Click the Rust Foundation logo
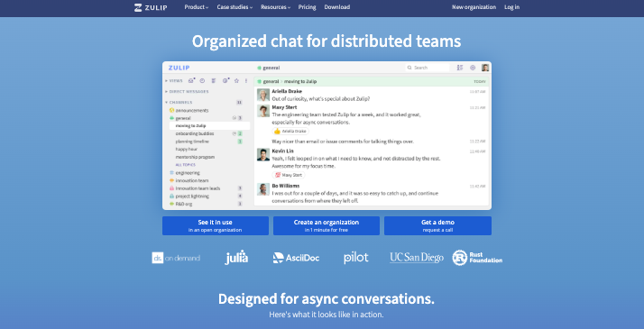This screenshot has width=644, height=329. click(477, 258)
